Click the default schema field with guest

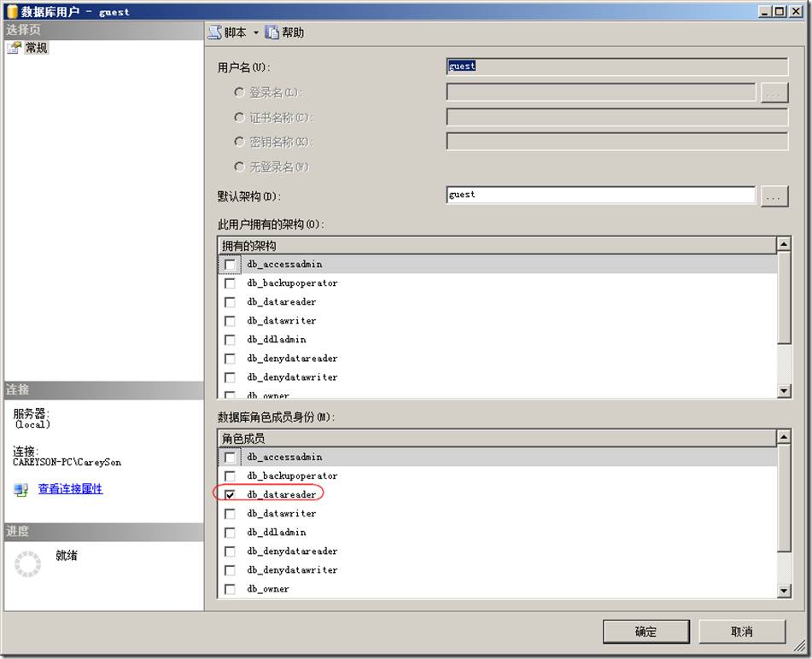tap(601, 195)
